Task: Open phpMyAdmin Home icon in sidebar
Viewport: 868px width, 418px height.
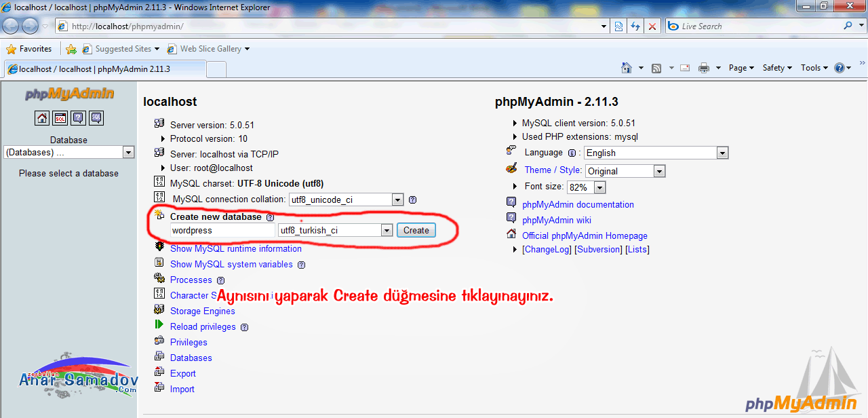Action: [42, 118]
